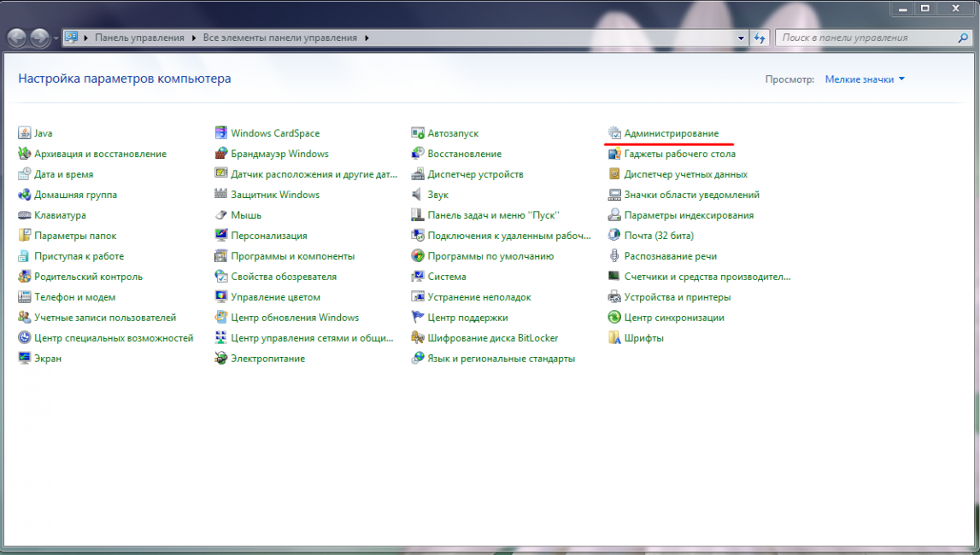
Task: Open Гаджеты рабочего стола link
Action: 680,154
